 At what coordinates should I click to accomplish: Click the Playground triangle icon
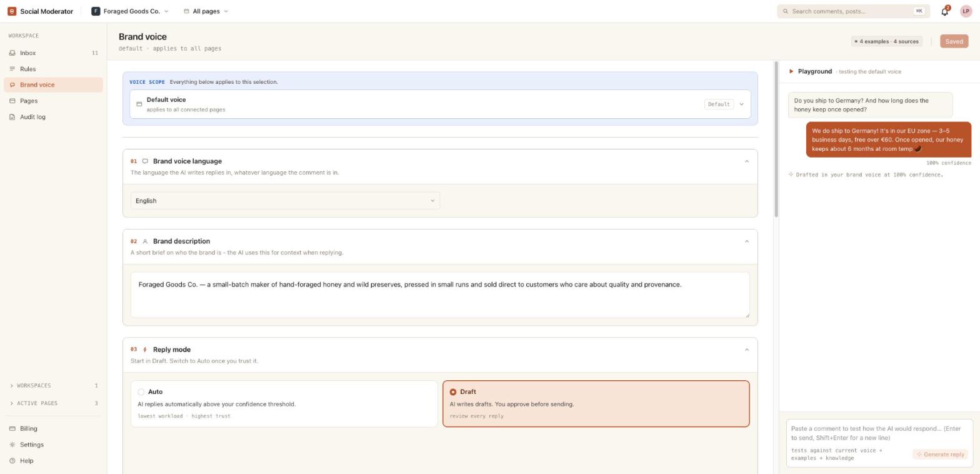pos(791,71)
